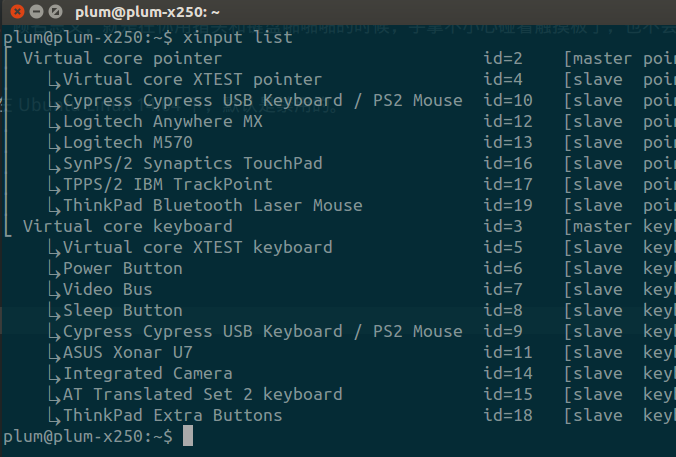Click the AT Translated Set 2 keyboard entry
The image size is (676, 457).
point(202,394)
